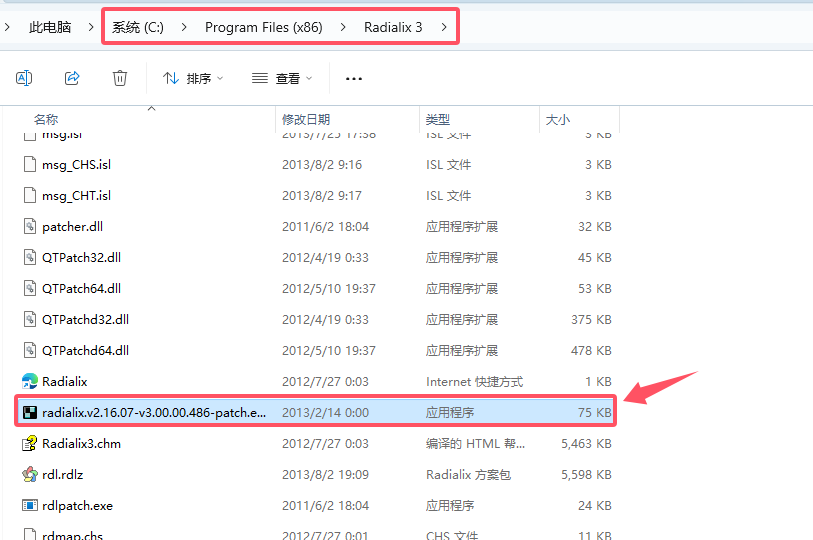Click file name QTPatchd64.dll
The height and width of the screenshot is (540, 813).
tap(86, 351)
